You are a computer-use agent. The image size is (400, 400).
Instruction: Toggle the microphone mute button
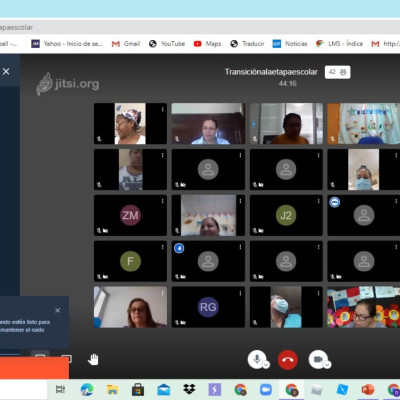257,359
